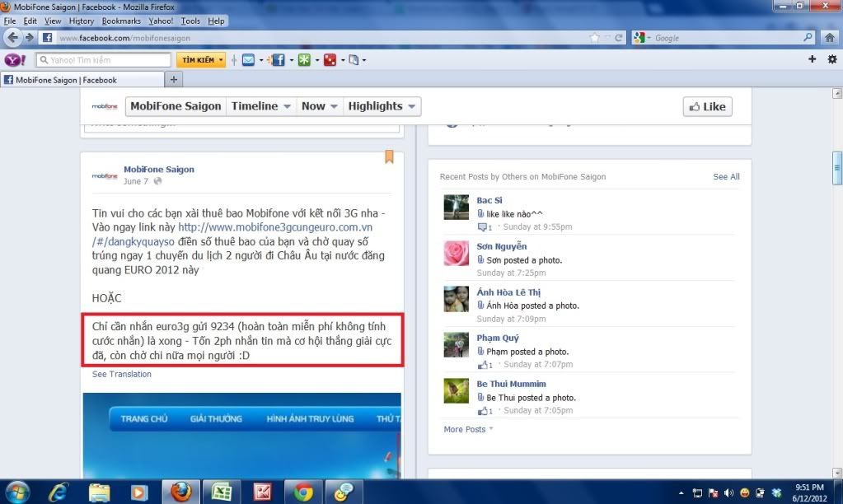Open the History menu
843x504 pixels.
(82, 21)
